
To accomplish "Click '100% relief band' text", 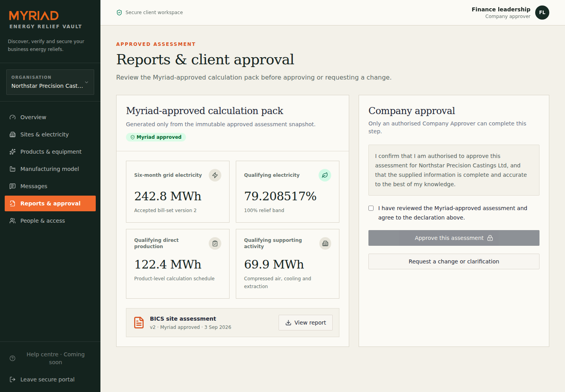I will point(264,211).
